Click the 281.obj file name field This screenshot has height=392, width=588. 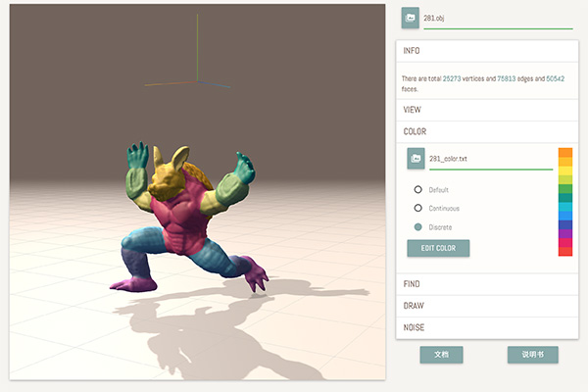click(x=498, y=18)
